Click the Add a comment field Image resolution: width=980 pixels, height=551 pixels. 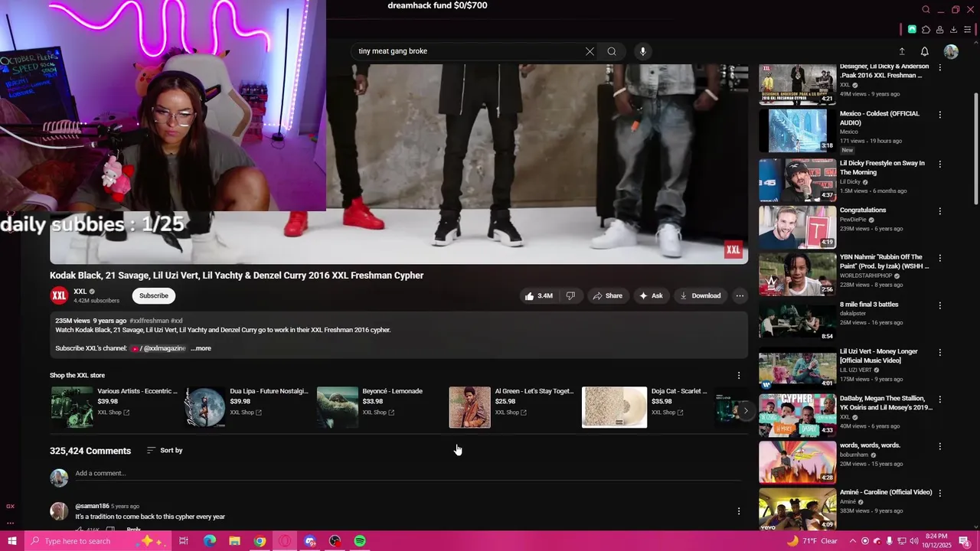(x=407, y=474)
